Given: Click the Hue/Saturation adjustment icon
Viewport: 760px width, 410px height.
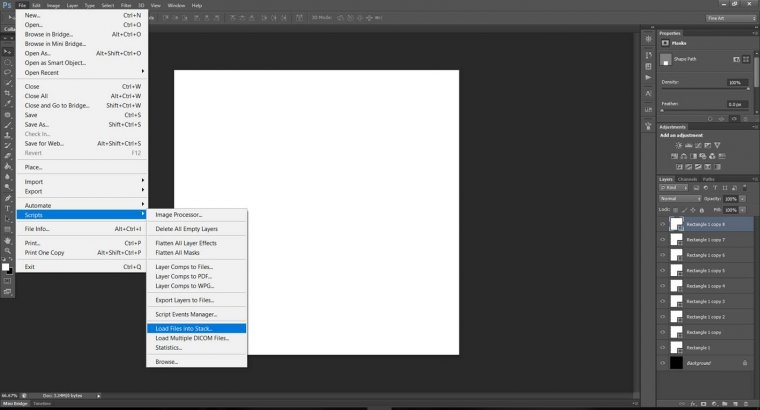Looking at the screenshot, I should click(x=674, y=156).
